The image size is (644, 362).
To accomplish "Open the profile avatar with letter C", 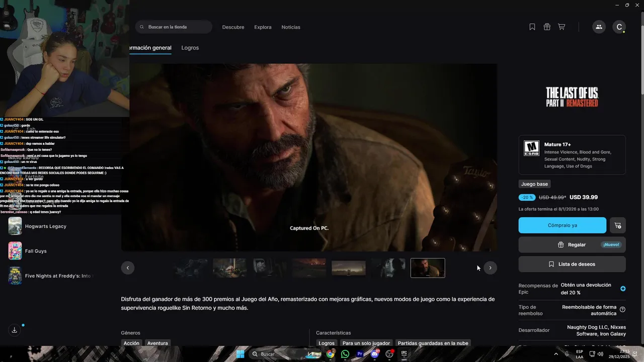I will 619,27.
